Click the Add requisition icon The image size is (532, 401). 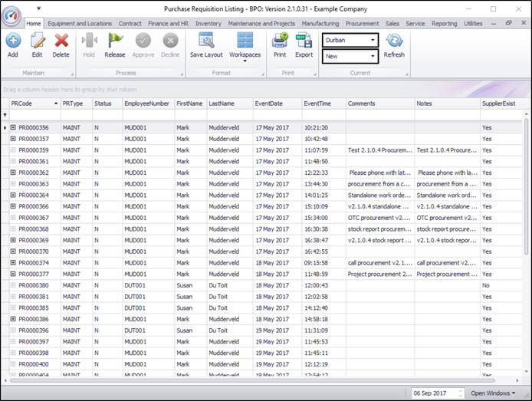13,43
